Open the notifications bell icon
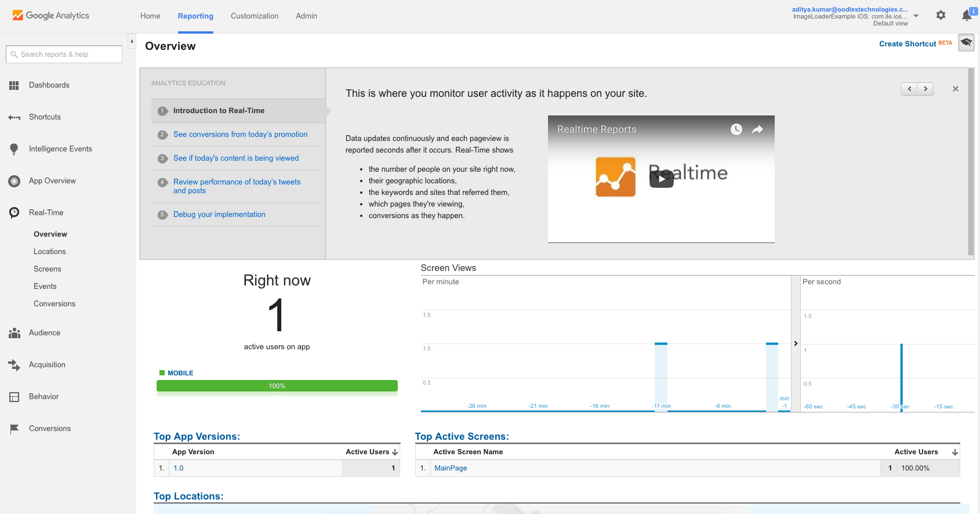The image size is (980, 514). 967,16
